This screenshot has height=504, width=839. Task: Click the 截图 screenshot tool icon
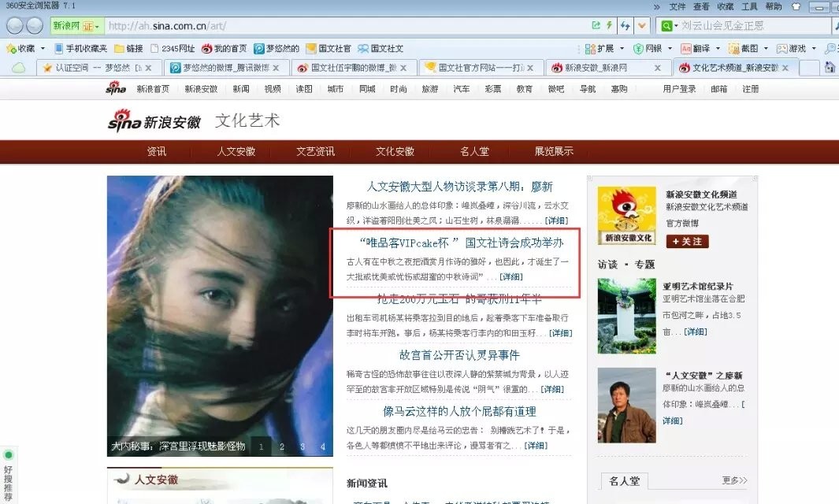733,49
